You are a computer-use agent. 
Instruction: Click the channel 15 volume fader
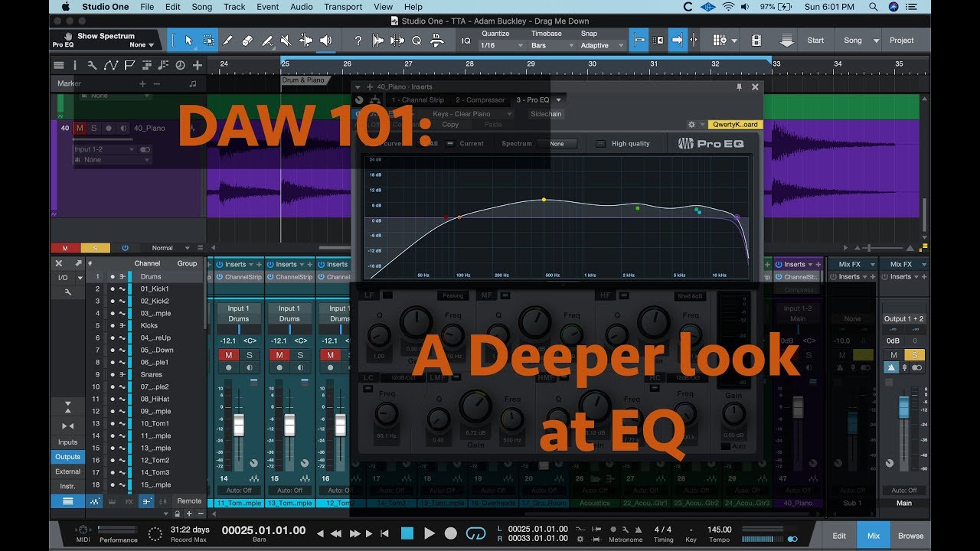[x=289, y=424]
